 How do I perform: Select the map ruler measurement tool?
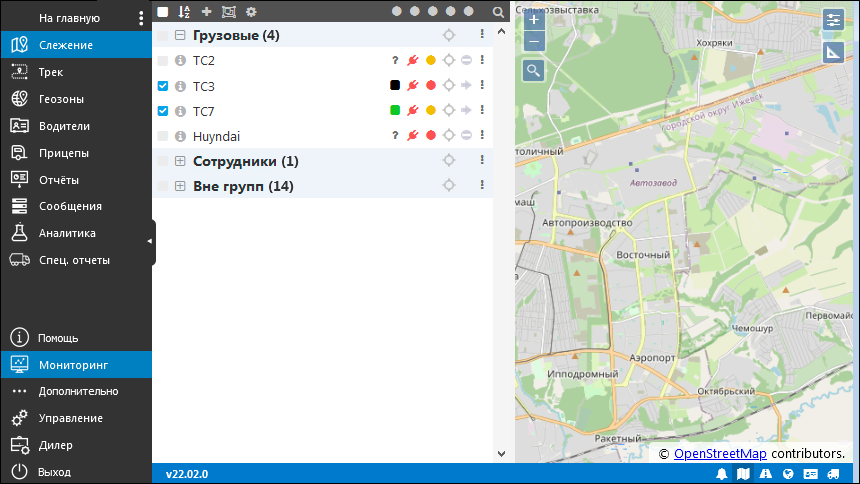tap(833, 51)
